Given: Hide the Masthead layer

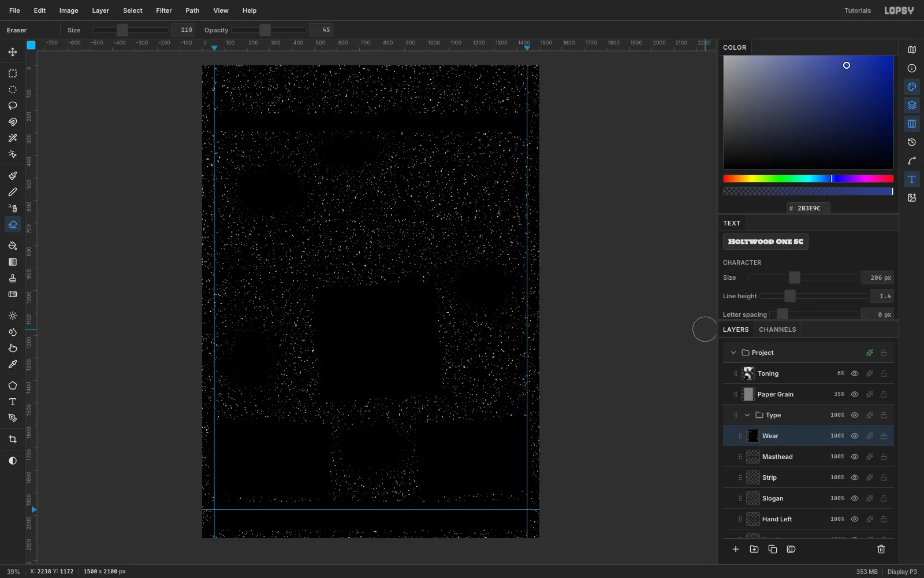Looking at the screenshot, I should 855,457.
